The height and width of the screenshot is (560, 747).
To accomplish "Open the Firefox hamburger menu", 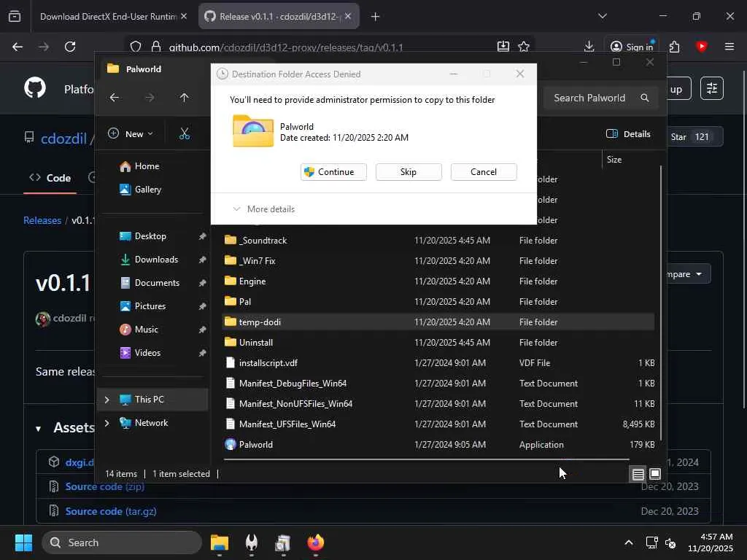I will 729,47.
